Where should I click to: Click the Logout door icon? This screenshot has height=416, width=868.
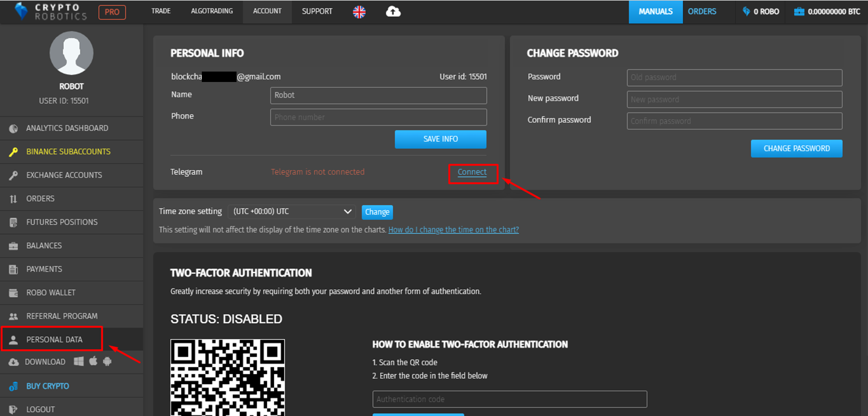[13, 409]
